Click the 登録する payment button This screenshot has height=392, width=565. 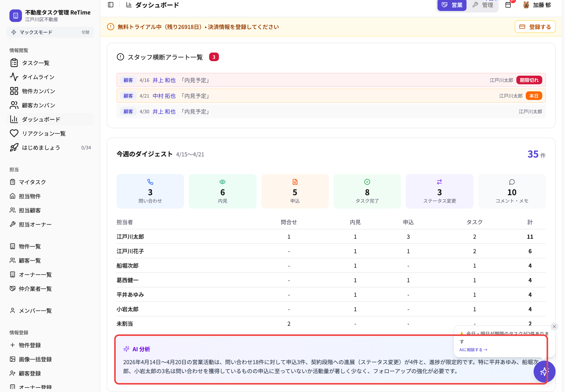click(535, 26)
